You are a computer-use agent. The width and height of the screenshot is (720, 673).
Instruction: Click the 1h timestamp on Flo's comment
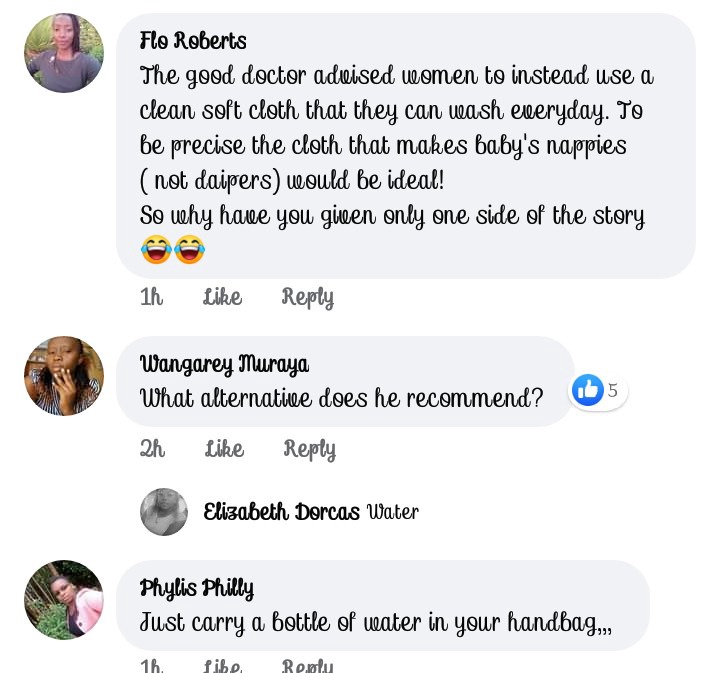point(152,297)
